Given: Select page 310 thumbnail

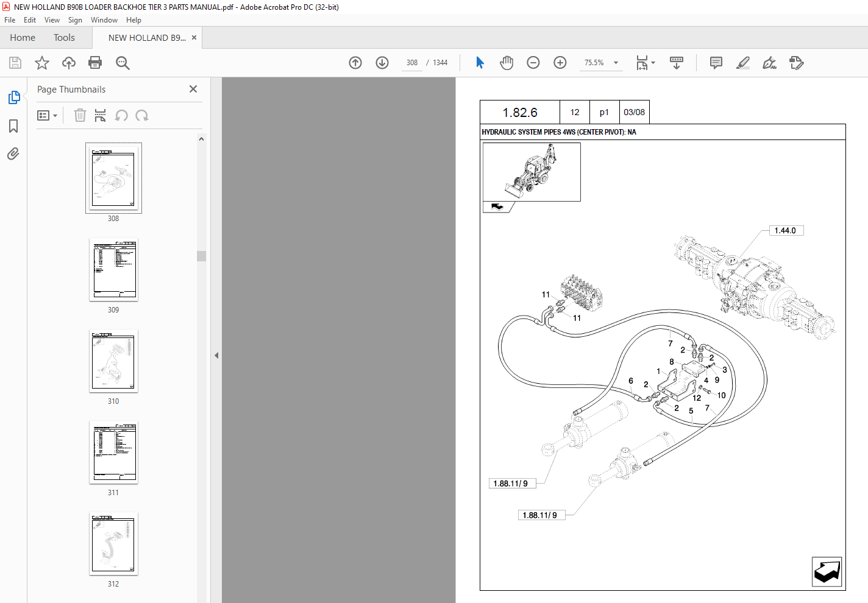Looking at the screenshot, I should tap(113, 361).
